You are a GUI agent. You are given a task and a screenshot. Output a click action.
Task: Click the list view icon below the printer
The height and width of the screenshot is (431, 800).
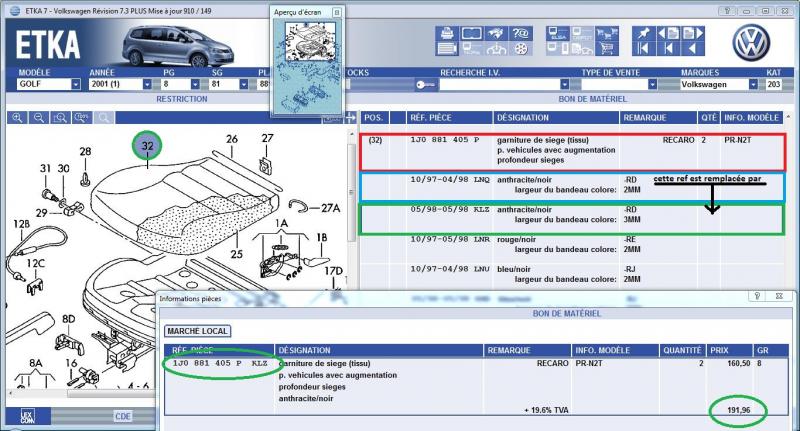[446, 49]
